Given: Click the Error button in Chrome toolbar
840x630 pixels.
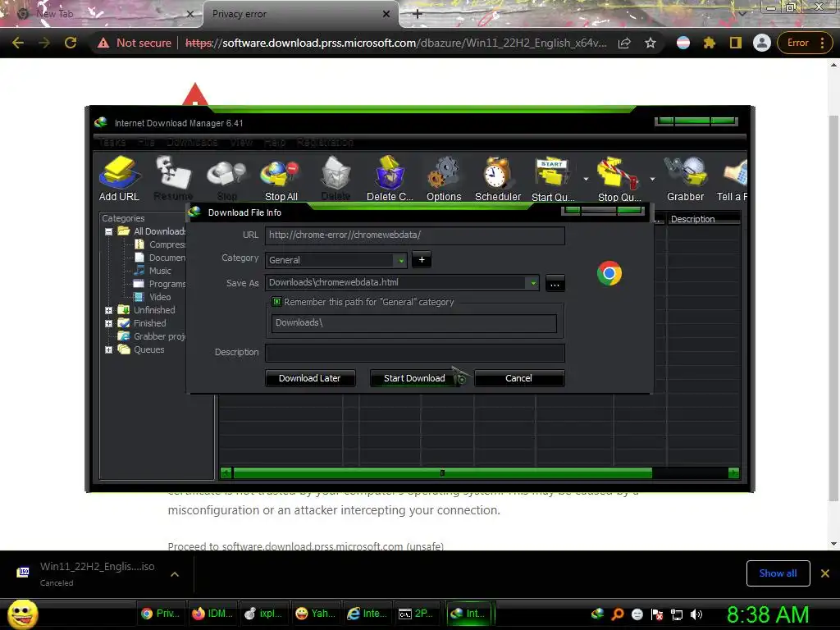Looking at the screenshot, I should click(804, 43).
